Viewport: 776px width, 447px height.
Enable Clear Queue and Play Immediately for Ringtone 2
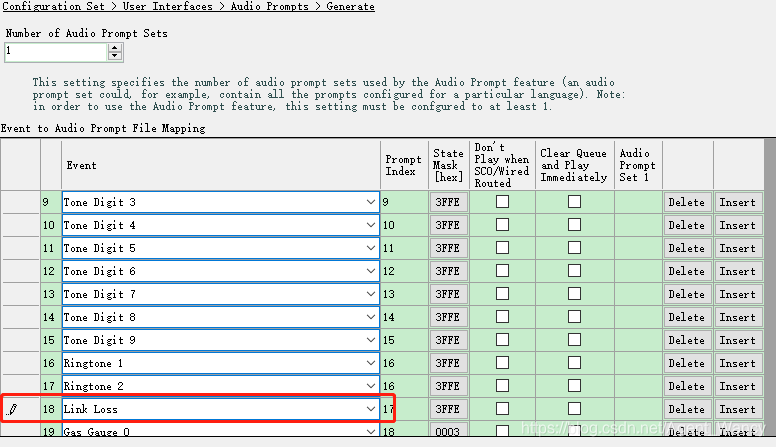click(x=574, y=386)
